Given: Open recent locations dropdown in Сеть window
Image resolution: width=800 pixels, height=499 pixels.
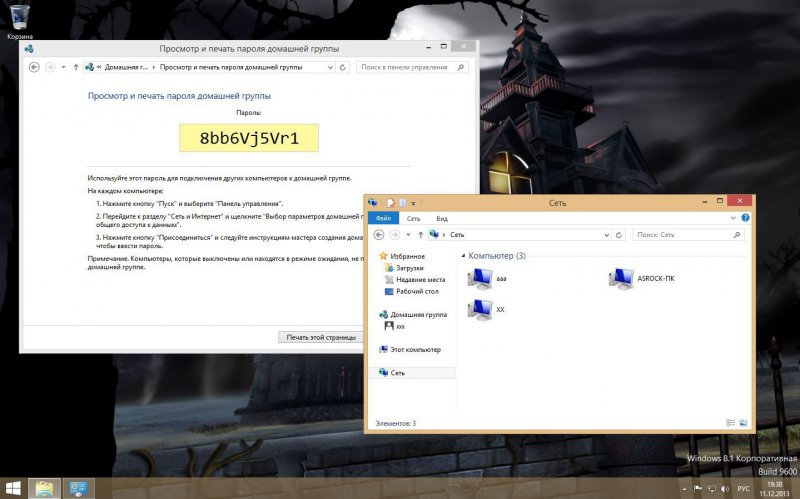Looking at the screenshot, I should pos(408,235).
